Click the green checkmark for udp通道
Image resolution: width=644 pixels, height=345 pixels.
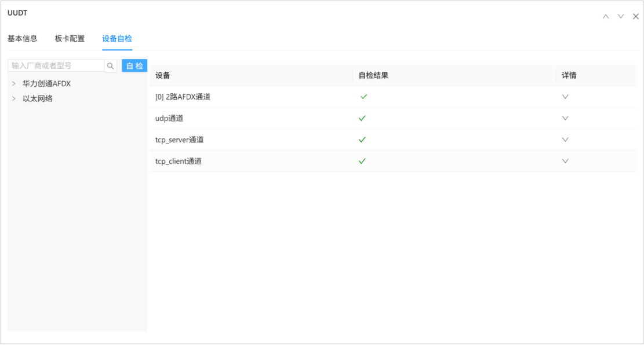click(363, 118)
